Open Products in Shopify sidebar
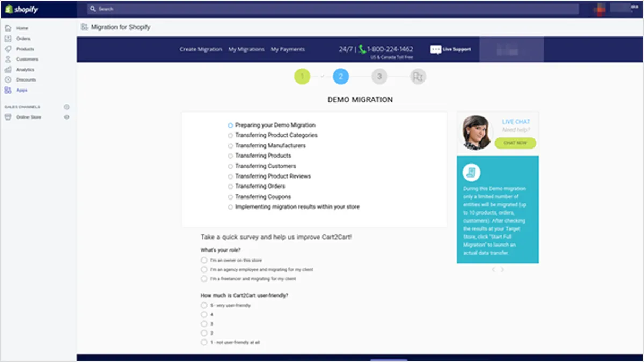 25,49
